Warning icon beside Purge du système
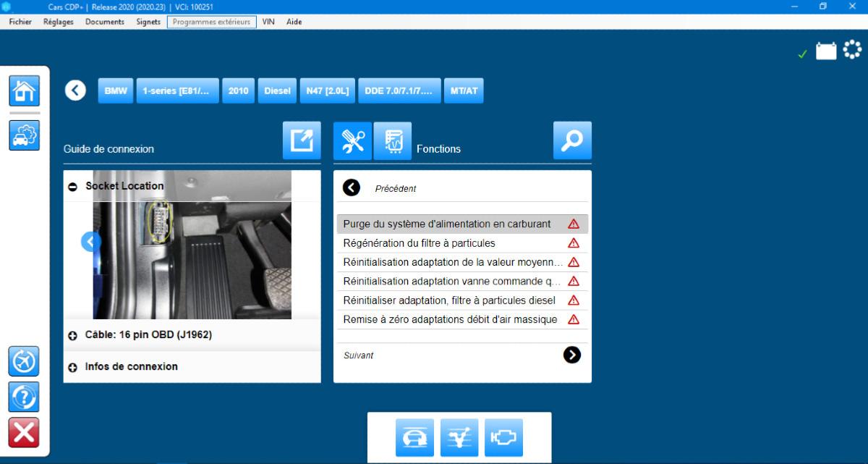The image size is (868, 464). point(574,224)
